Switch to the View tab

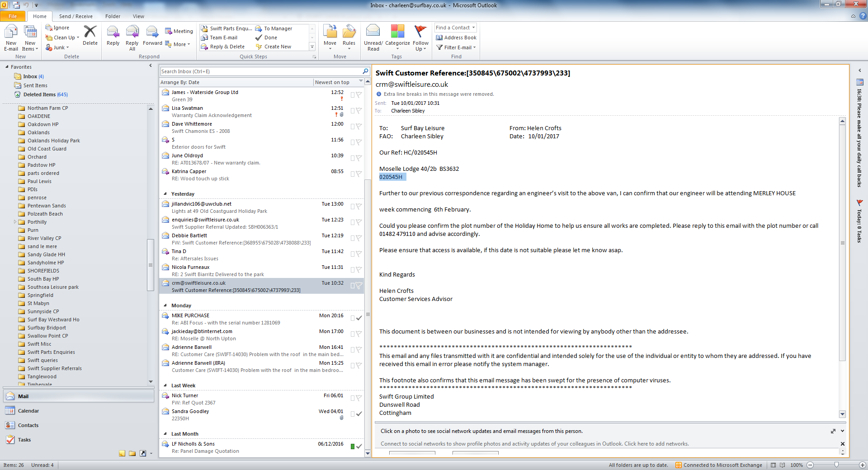(x=138, y=16)
